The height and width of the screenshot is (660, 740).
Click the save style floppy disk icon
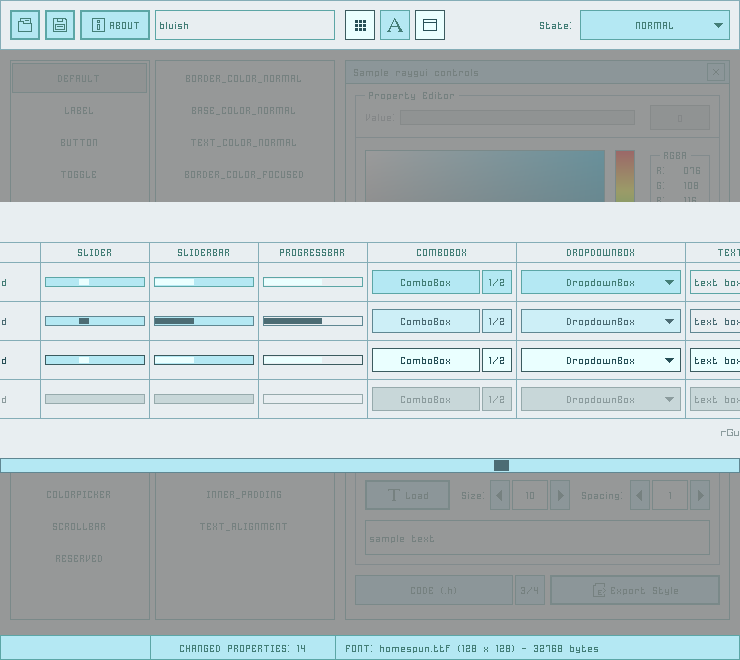(x=60, y=25)
